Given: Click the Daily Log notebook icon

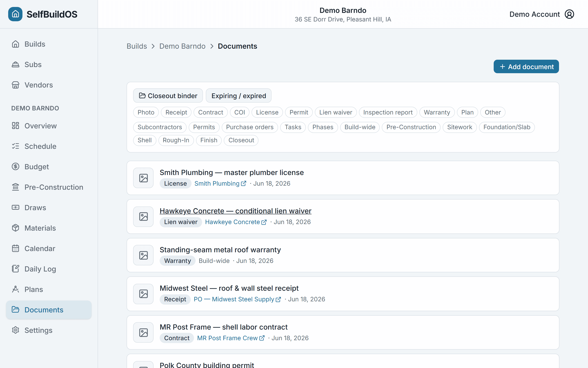Looking at the screenshot, I should tap(16, 269).
